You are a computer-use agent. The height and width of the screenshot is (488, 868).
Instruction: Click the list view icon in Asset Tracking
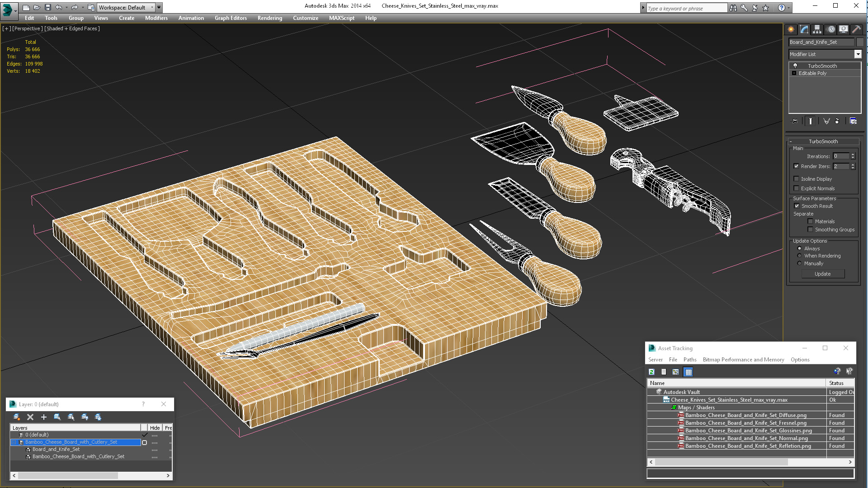click(664, 372)
